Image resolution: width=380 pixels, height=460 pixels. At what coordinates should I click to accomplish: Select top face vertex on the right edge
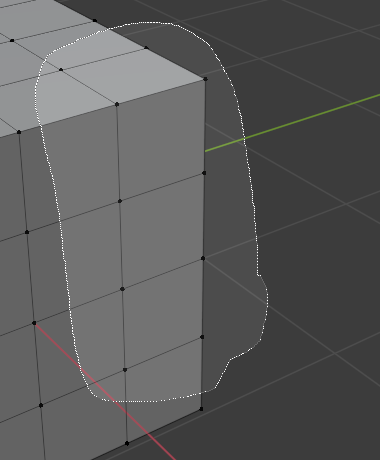146,48
